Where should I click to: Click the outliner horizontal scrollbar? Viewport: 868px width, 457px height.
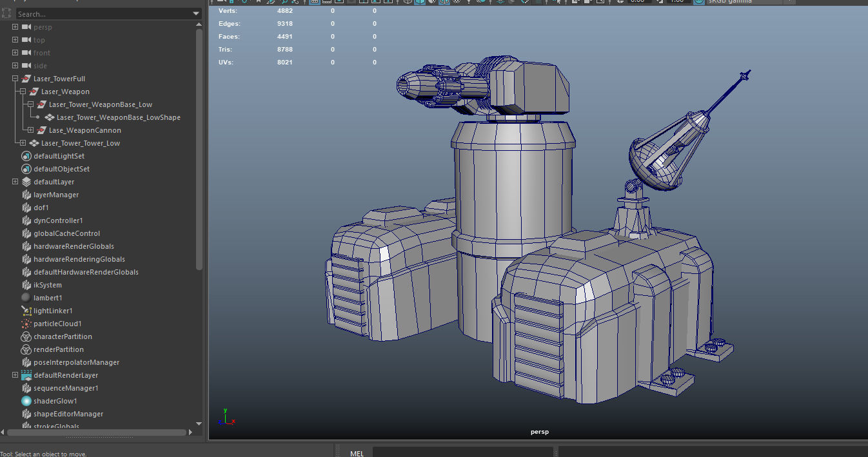[97, 433]
